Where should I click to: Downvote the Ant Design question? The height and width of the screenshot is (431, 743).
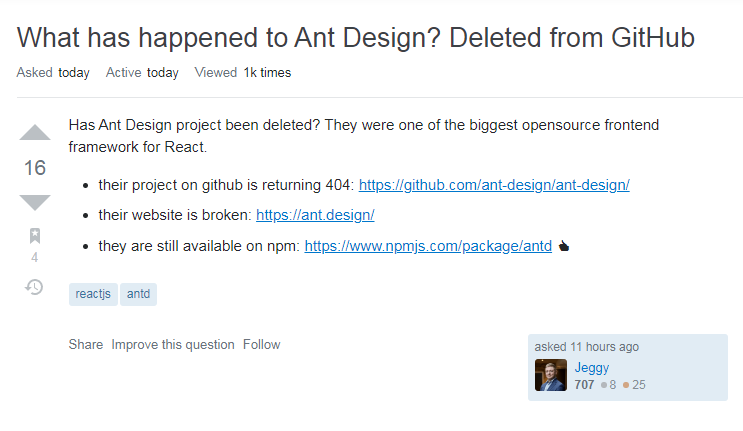coord(35,201)
